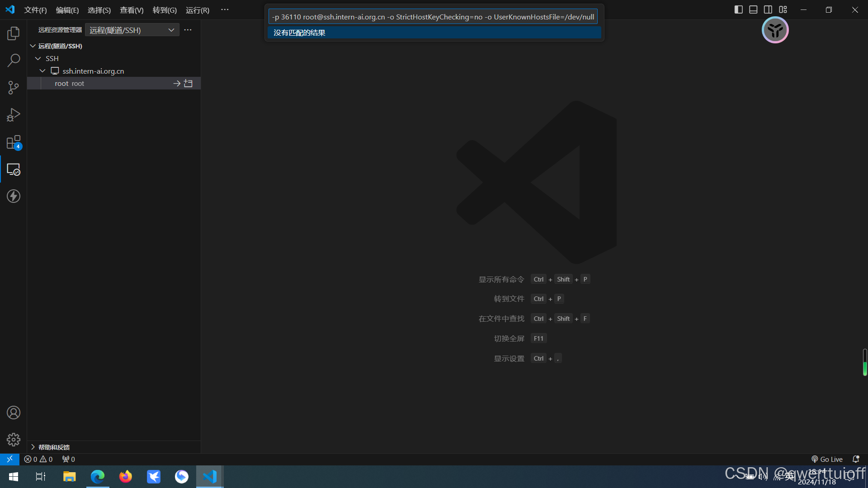
Task: Open 远程(隧道/SSH) dropdown selector
Action: click(x=132, y=30)
